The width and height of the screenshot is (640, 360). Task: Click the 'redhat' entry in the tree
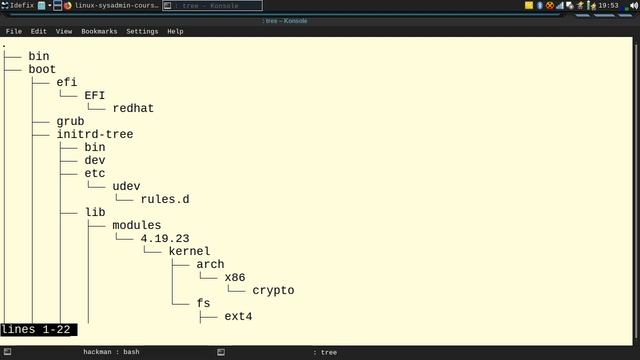point(133,109)
